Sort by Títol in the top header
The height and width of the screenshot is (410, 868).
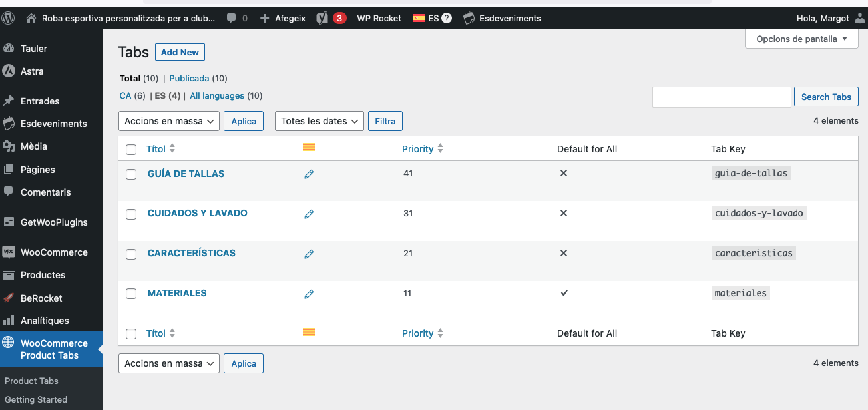pyautogui.click(x=160, y=149)
